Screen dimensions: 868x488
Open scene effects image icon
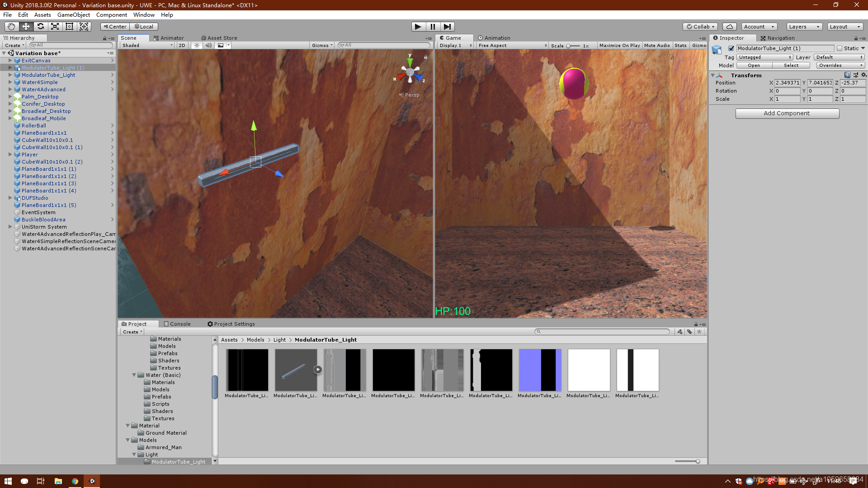point(221,45)
